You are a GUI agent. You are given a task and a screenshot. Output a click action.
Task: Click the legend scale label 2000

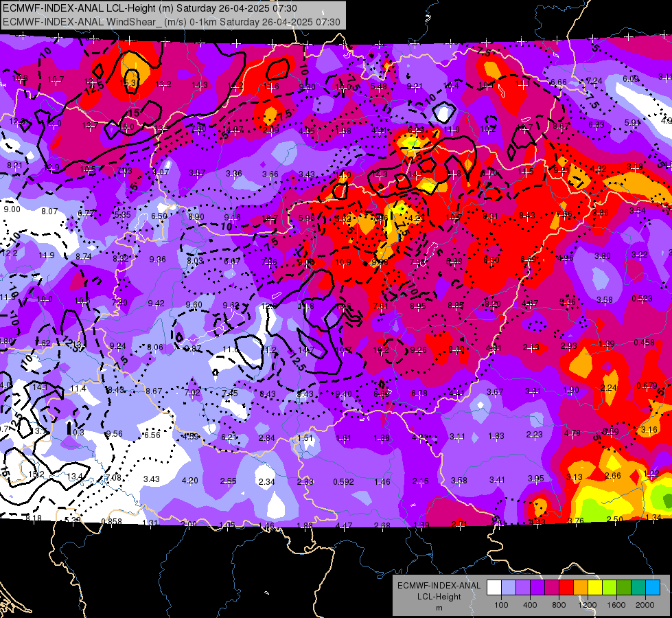click(645, 605)
